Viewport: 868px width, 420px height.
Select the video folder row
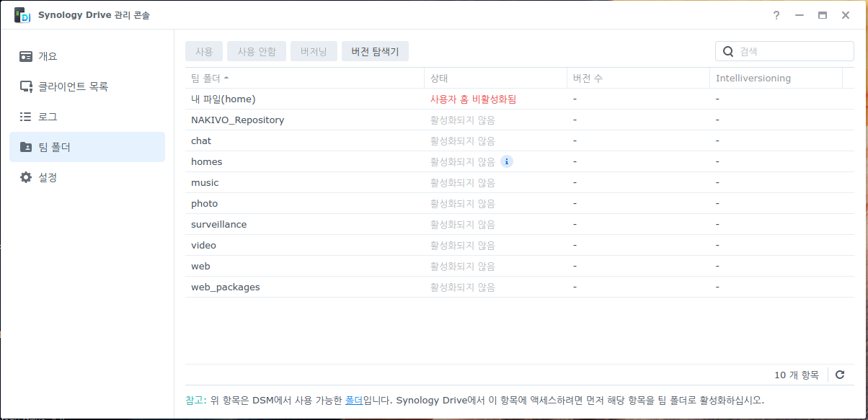pos(519,245)
